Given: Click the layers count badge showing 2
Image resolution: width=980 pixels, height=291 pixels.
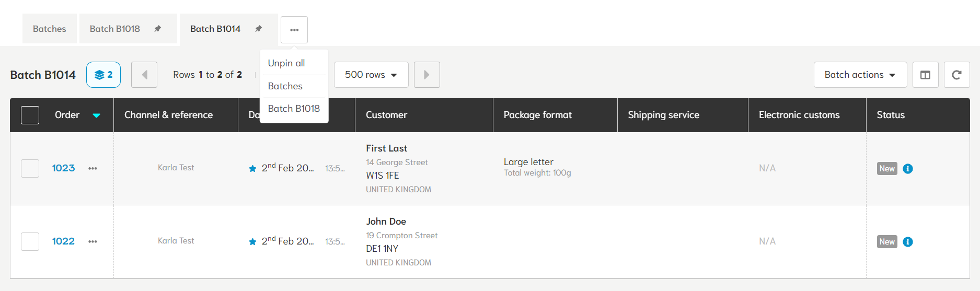Looking at the screenshot, I should (103, 75).
